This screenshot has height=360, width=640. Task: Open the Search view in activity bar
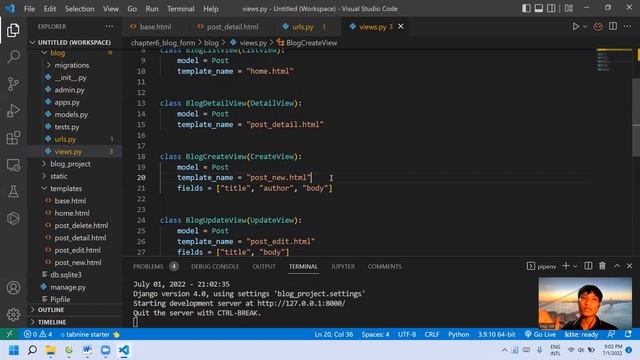13,57
